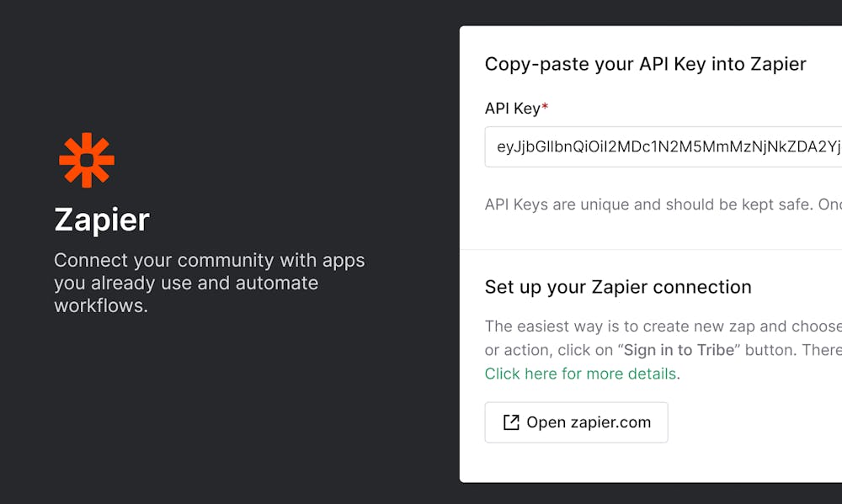Click the "or action, click on" text
Screen dimensions: 842x504
point(549,350)
